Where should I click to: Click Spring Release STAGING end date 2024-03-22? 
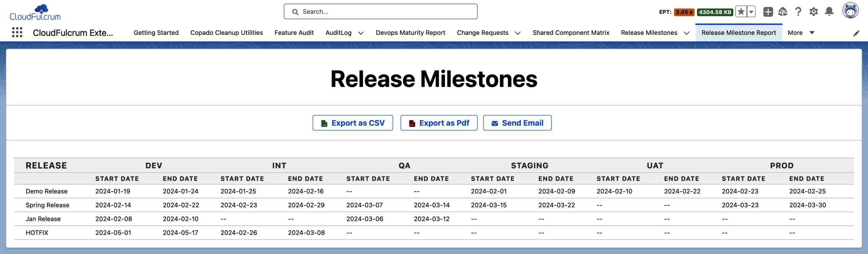557,205
